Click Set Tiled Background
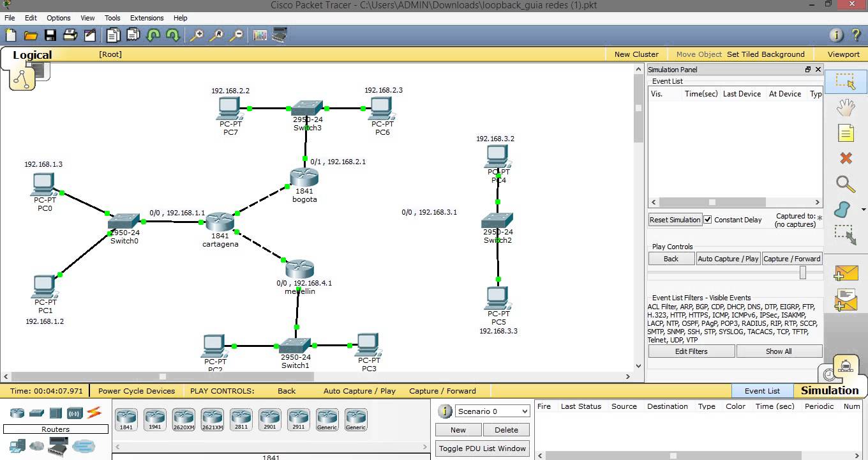The width and height of the screenshot is (868, 460). pos(766,54)
